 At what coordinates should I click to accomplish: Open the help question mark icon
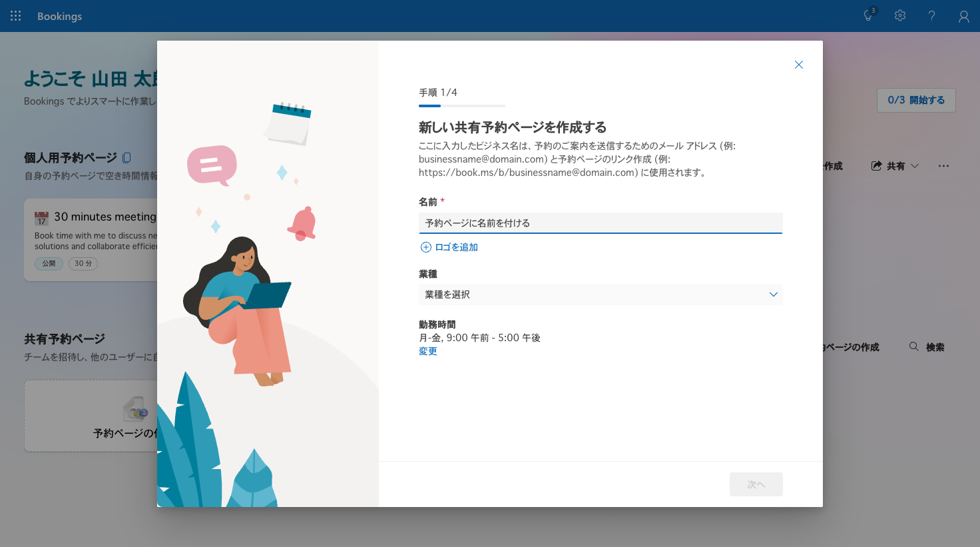931,16
